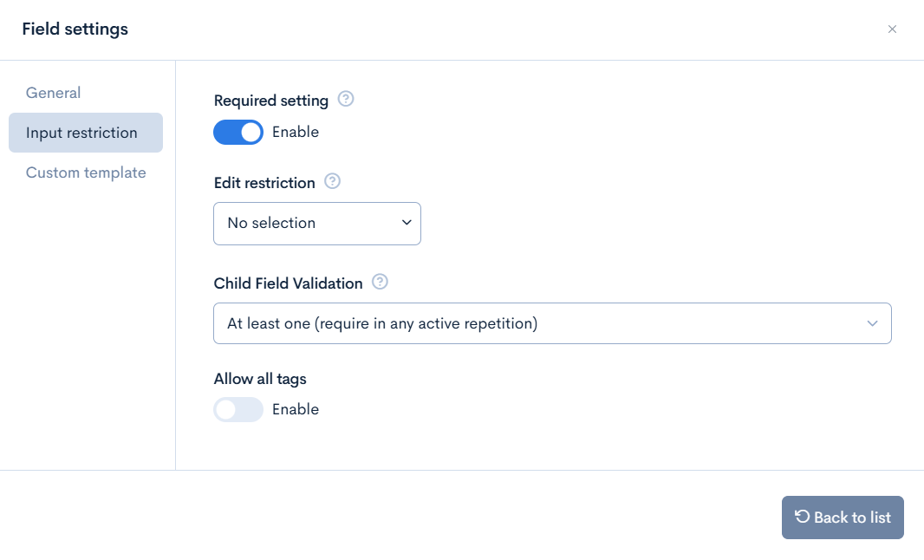
Task: Close the Field settings dialog
Action: [x=892, y=29]
